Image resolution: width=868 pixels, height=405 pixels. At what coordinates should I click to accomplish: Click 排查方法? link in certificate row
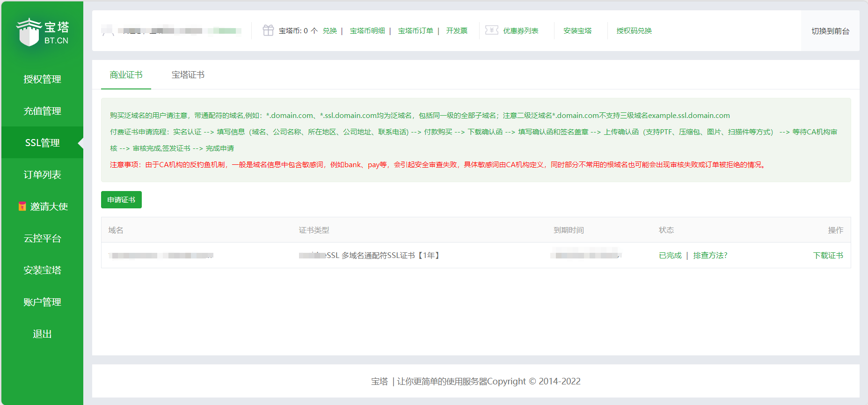[x=710, y=256]
